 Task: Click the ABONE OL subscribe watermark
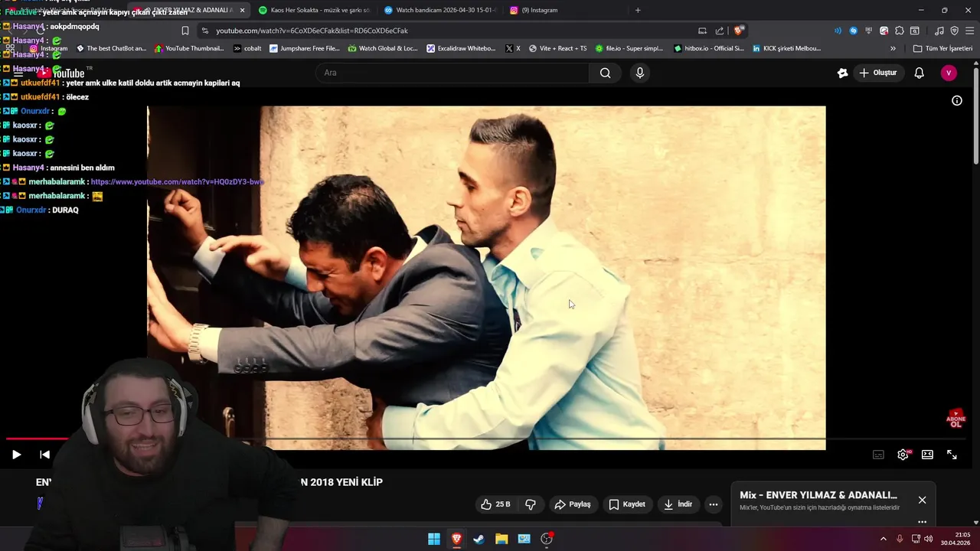tap(955, 419)
